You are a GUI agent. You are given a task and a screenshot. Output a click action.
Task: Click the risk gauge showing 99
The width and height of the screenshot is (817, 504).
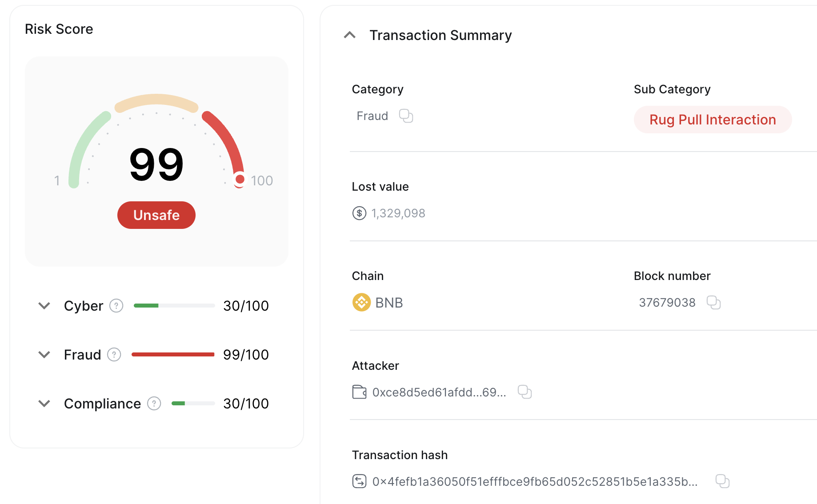[156, 164]
